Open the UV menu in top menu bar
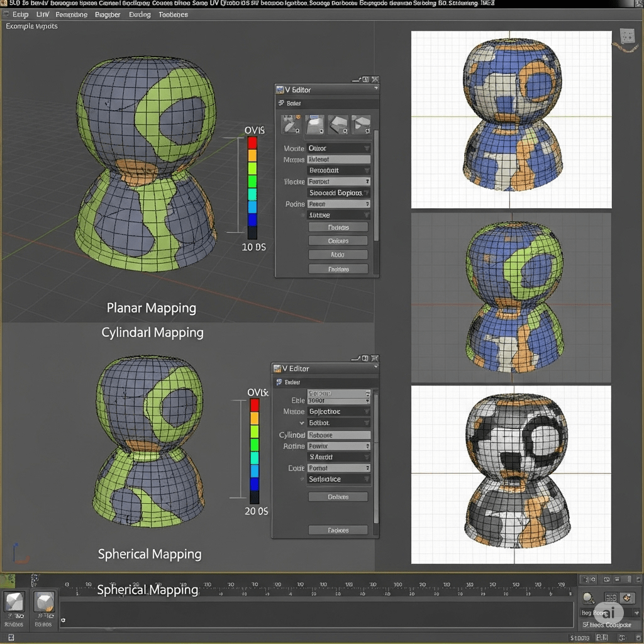 pyautogui.click(x=42, y=14)
